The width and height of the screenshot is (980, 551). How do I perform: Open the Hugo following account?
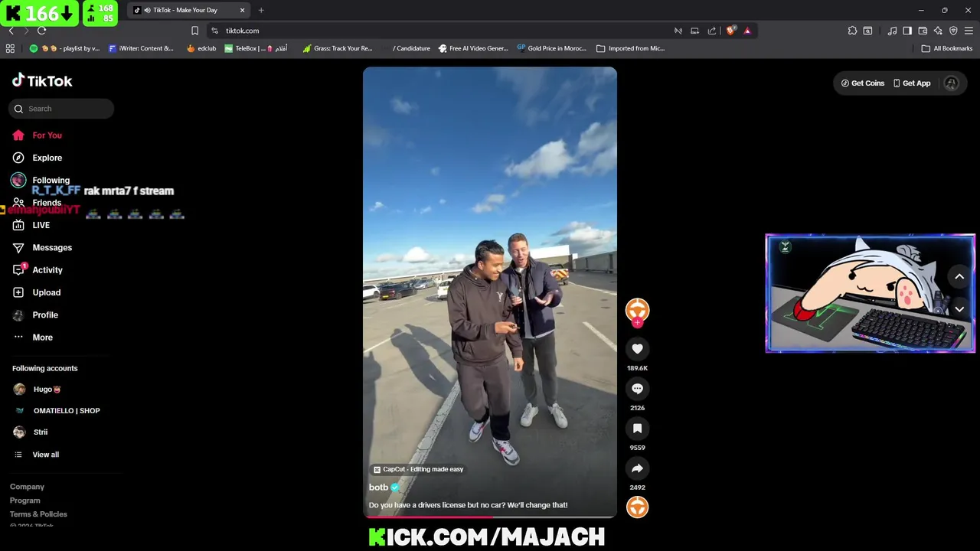pos(37,390)
